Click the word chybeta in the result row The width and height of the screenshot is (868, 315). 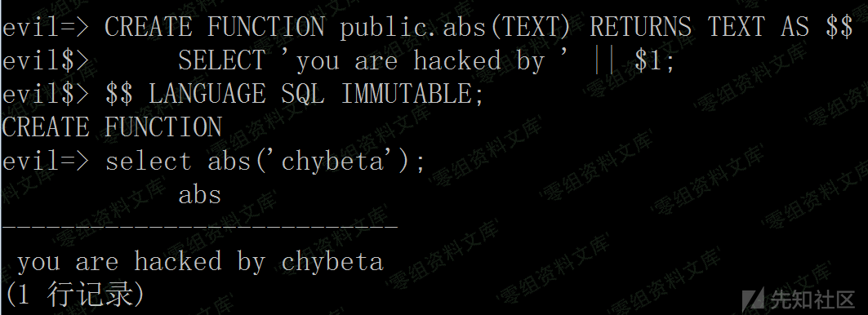pyautogui.click(x=332, y=262)
